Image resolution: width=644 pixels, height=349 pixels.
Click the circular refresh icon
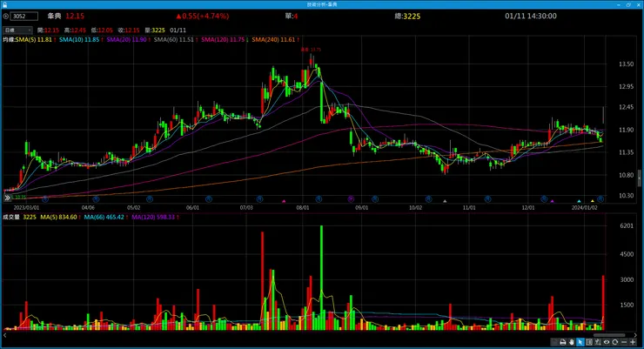[x=614, y=342]
